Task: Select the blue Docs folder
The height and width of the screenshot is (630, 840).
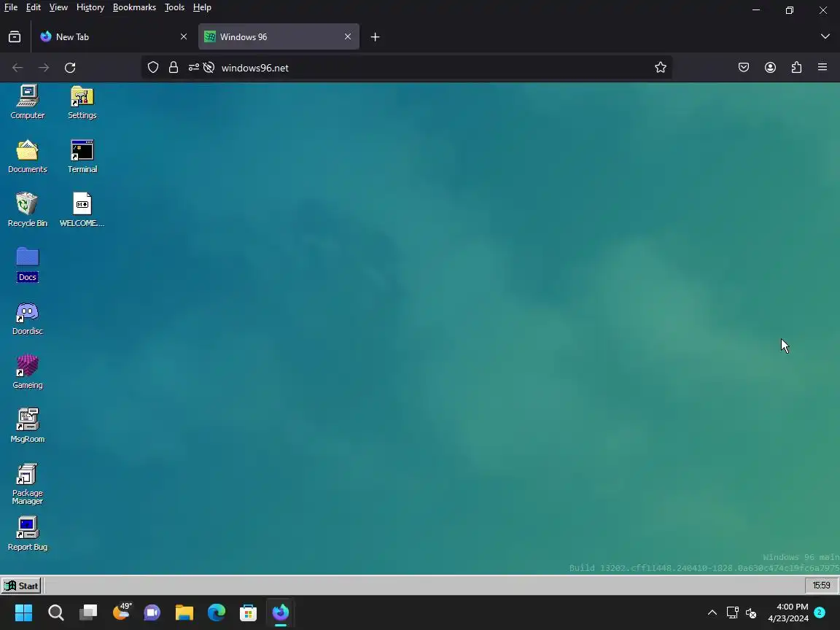Action: click(27, 264)
